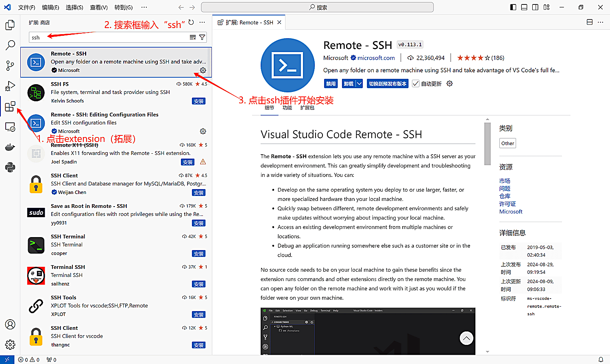Open the manage gear of the Remote - SSH list item
This screenshot has width=610, height=364.
(x=203, y=70)
